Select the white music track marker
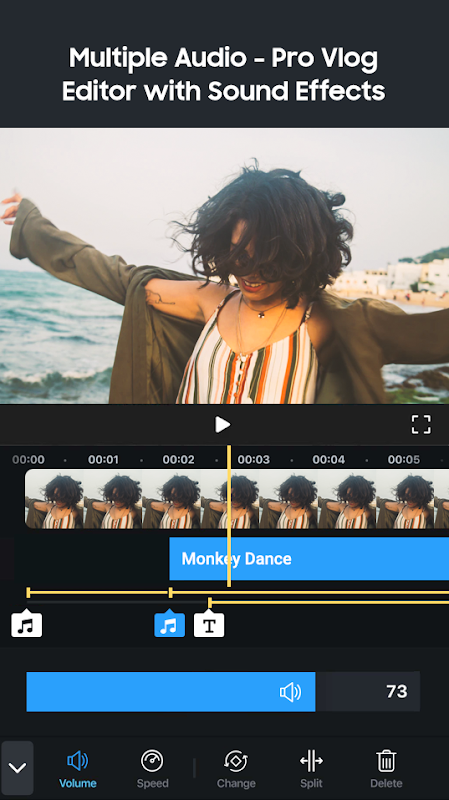 (x=27, y=625)
